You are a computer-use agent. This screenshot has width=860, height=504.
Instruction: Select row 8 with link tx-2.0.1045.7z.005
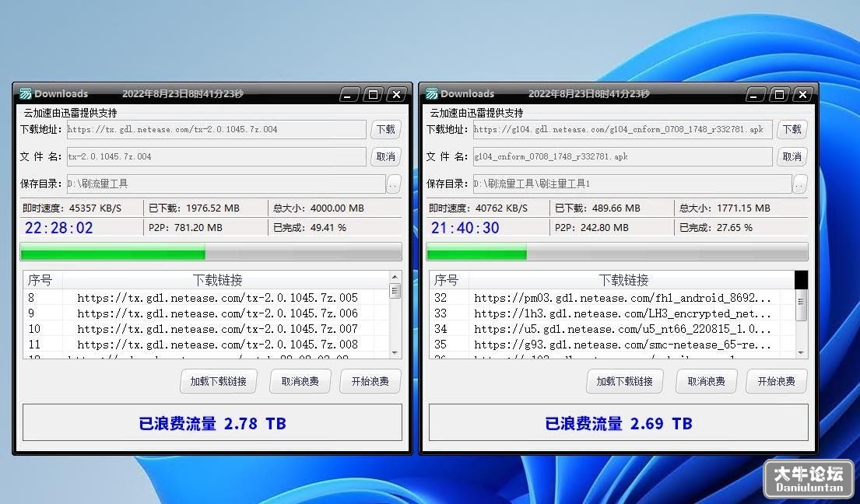tap(206, 298)
